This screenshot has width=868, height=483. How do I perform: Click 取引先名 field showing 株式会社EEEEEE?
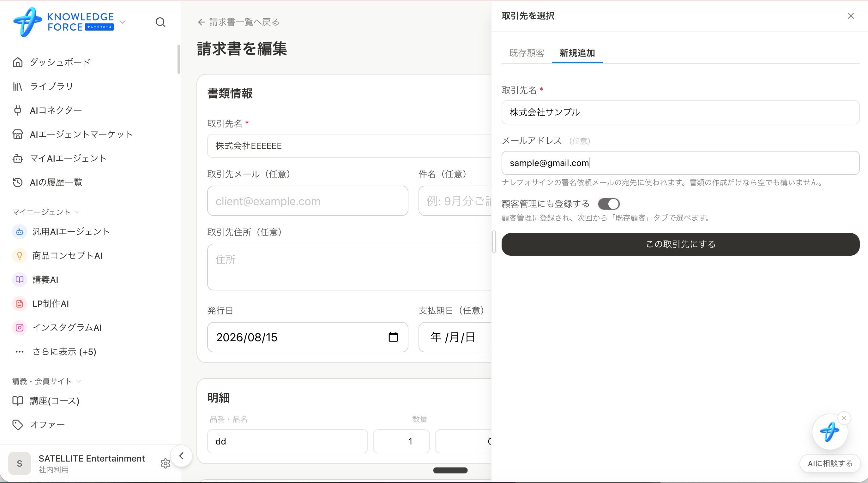349,146
